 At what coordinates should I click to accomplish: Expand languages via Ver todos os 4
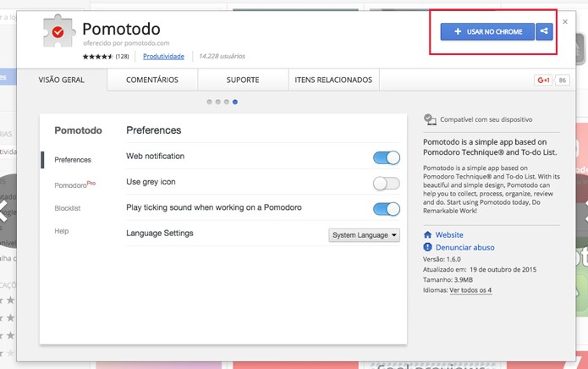tap(470, 290)
